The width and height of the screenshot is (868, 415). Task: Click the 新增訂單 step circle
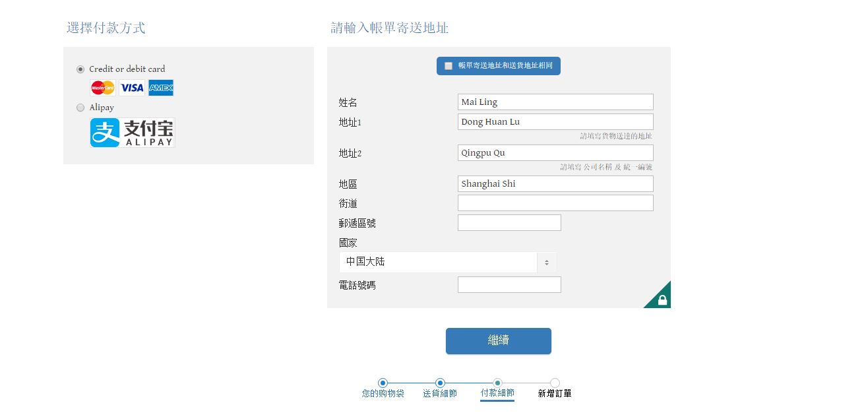(x=555, y=383)
